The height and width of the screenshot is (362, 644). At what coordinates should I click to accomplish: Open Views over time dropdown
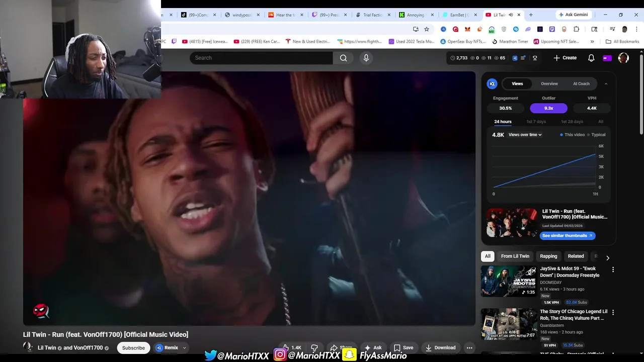coord(525,135)
